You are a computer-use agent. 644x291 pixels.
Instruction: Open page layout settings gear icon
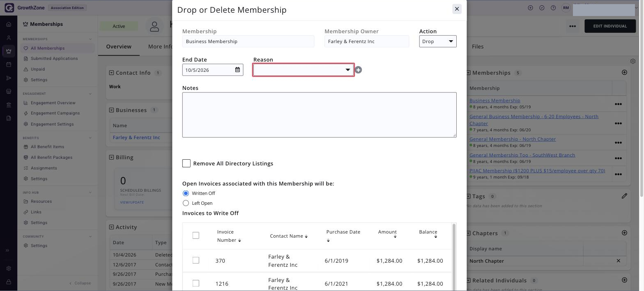coord(633,61)
